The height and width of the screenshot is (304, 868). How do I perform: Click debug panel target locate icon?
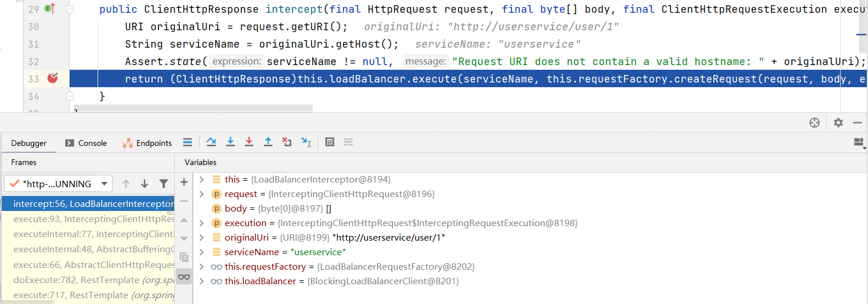[x=815, y=123]
